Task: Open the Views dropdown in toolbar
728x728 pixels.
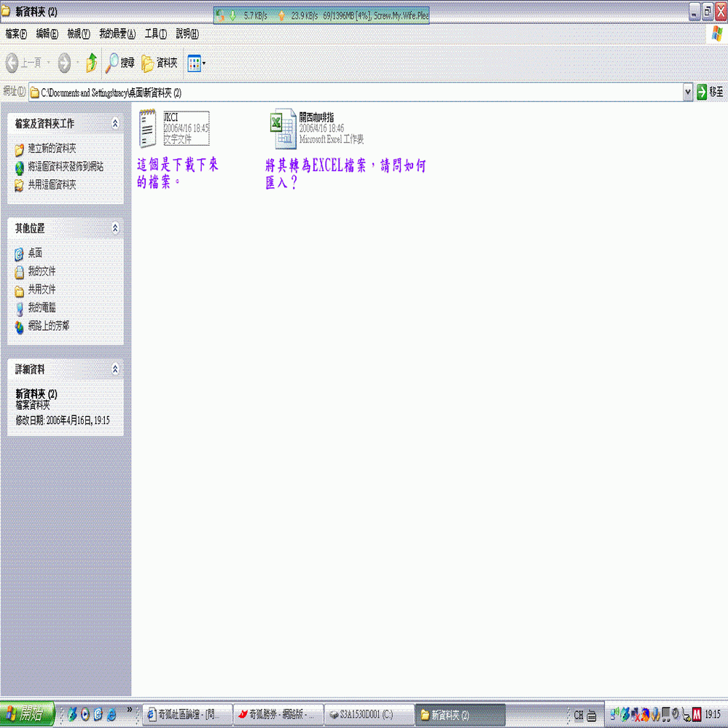Action: [196, 63]
